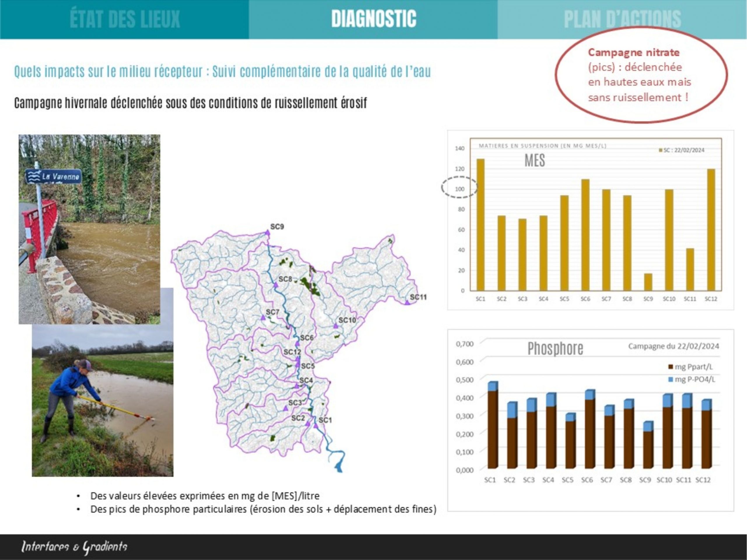747x560 pixels.
Task: Select the SC7 triangle marker on the map
Action: tap(263, 318)
